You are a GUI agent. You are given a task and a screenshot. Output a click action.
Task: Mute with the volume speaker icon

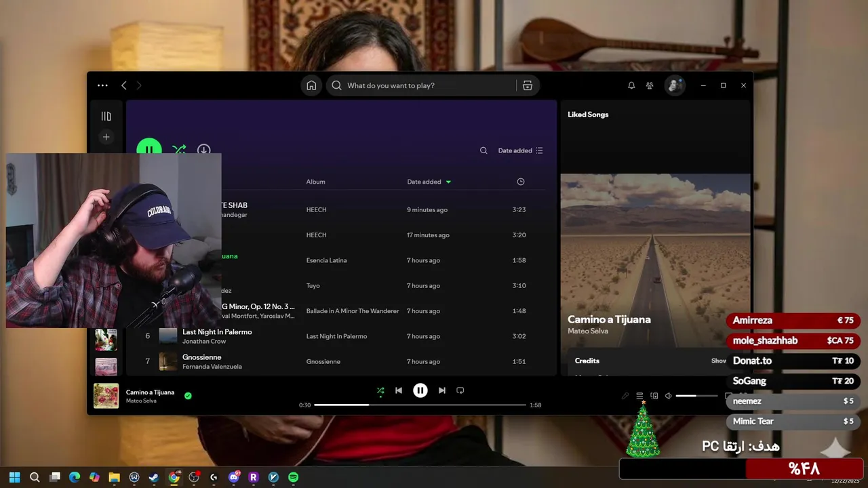click(668, 396)
